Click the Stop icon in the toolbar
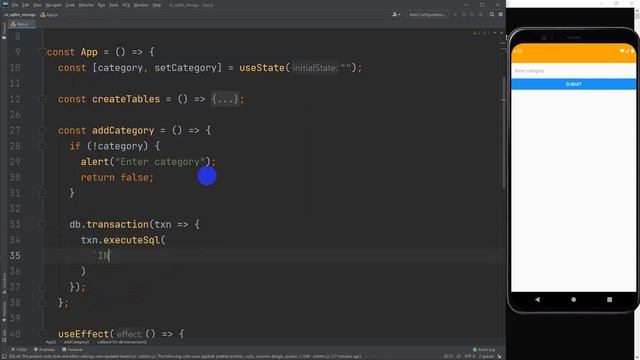640x360 pixels. pos(481,14)
